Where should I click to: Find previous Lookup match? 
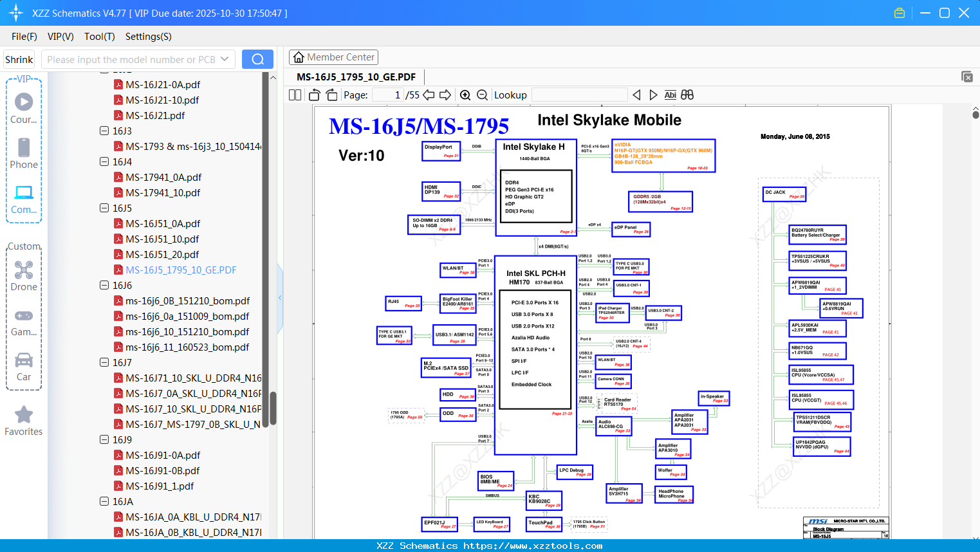point(636,95)
